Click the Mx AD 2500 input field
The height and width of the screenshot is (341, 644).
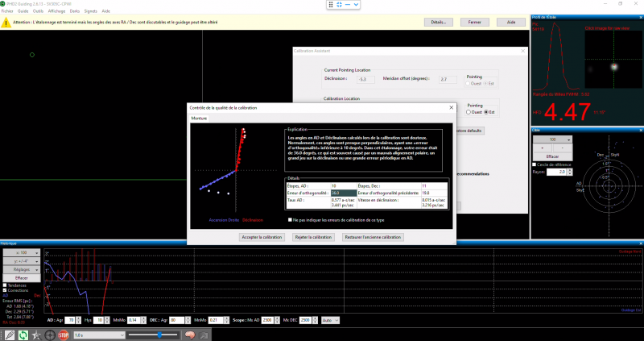click(267, 320)
